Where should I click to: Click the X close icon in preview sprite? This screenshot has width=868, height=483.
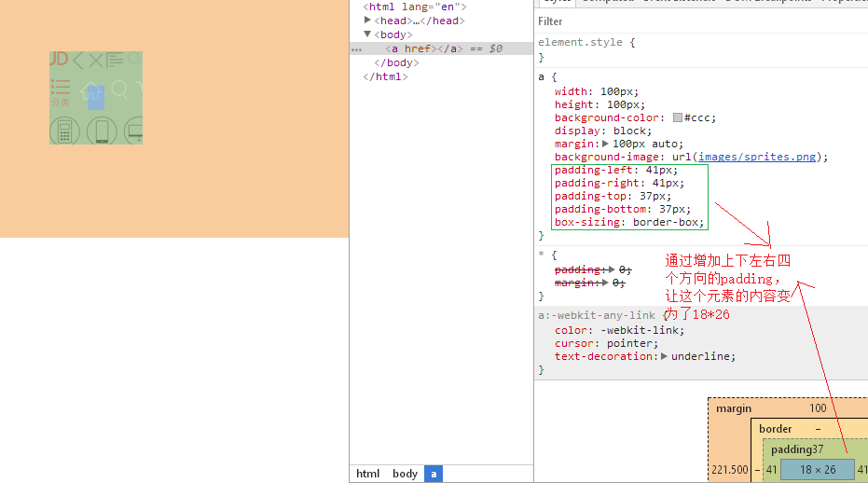96,60
